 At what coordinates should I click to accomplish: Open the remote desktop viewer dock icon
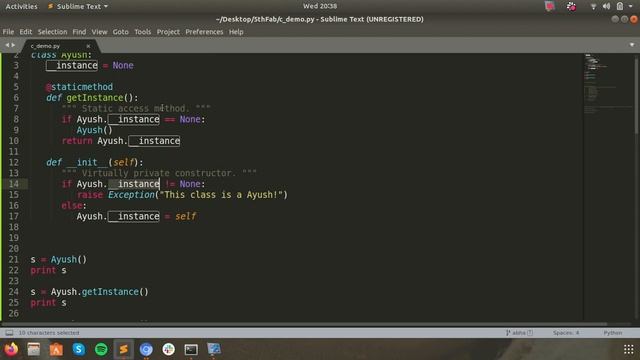click(x=213, y=349)
